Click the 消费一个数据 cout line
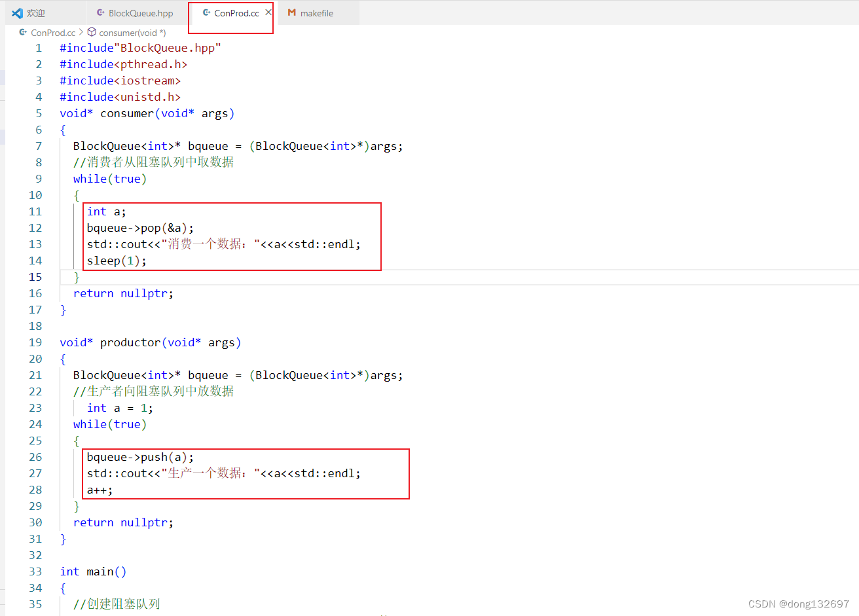Image resolution: width=859 pixels, height=616 pixels. click(224, 244)
